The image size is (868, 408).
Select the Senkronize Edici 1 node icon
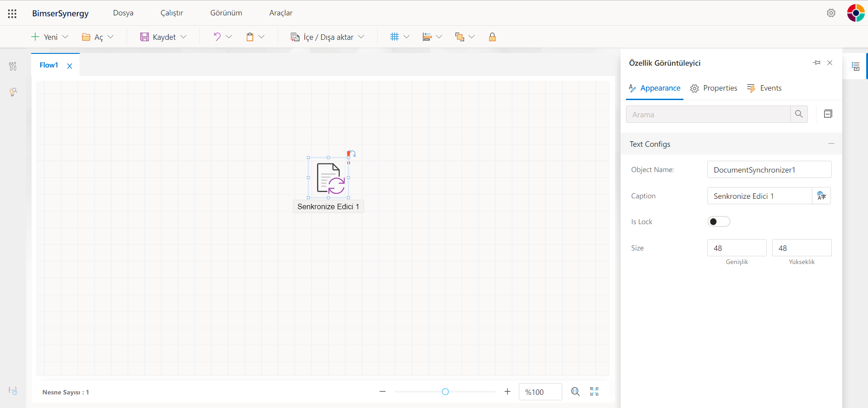(x=328, y=178)
